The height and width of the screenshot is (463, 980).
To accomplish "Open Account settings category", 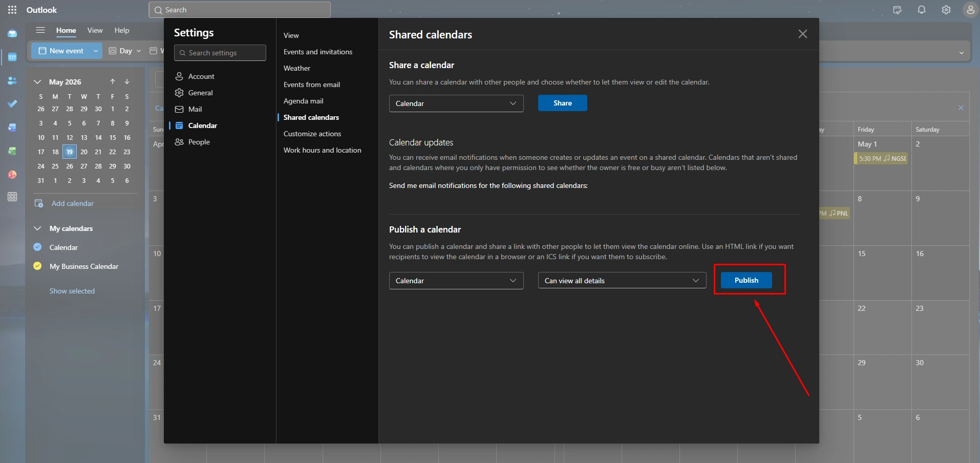I will click(220, 76).
